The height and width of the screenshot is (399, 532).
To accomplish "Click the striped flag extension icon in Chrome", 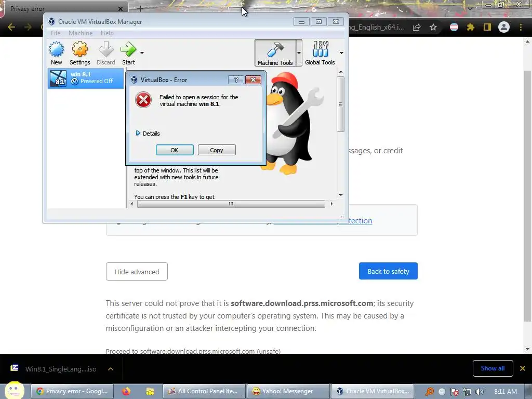I will (x=454, y=27).
